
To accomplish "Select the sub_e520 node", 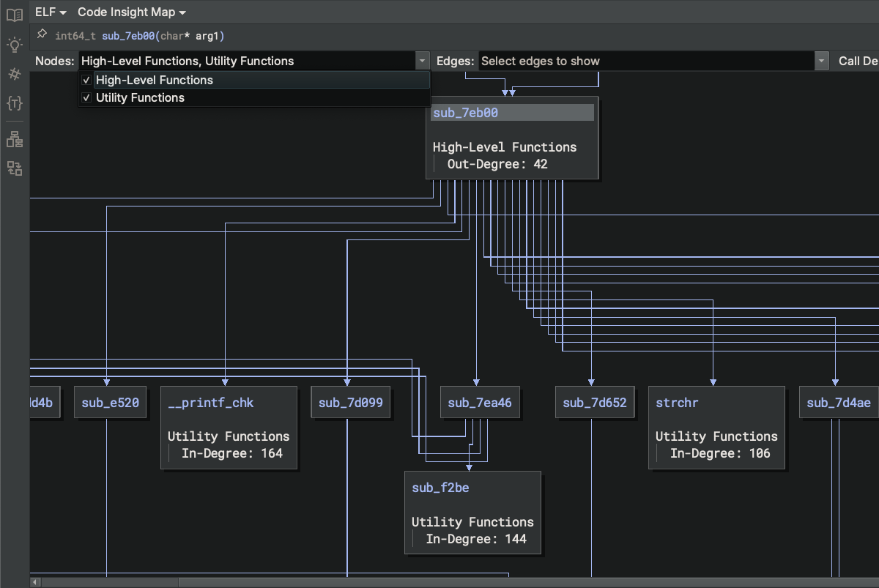I will [110, 402].
